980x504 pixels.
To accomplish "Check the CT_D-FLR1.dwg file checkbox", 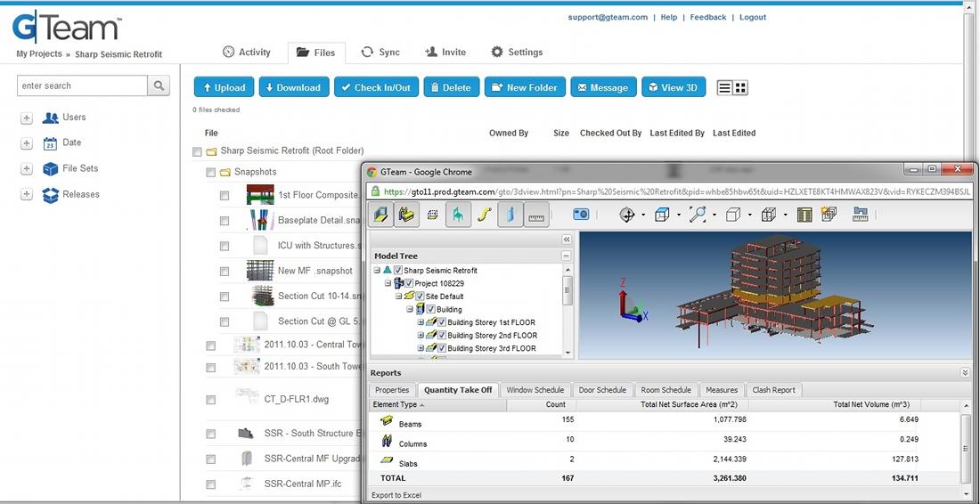I will pyautogui.click(x=210, y=400).
